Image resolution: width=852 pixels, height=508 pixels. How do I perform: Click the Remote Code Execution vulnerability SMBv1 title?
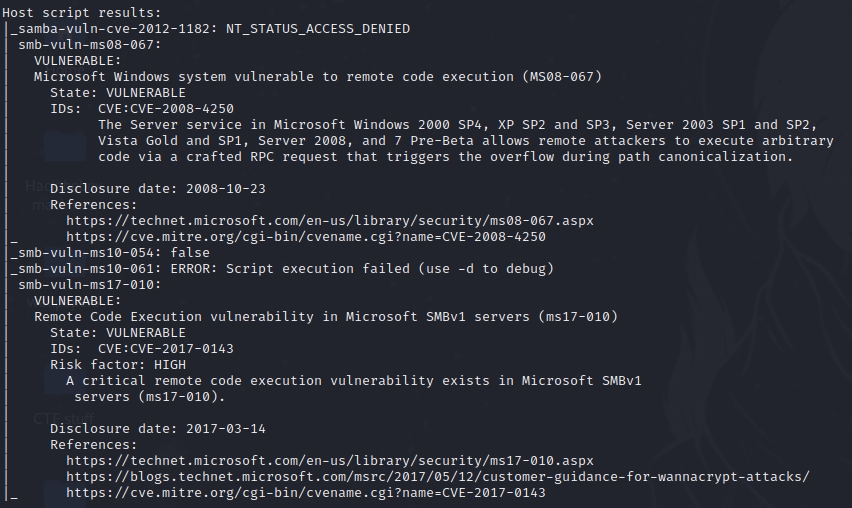tap(325, 317)
